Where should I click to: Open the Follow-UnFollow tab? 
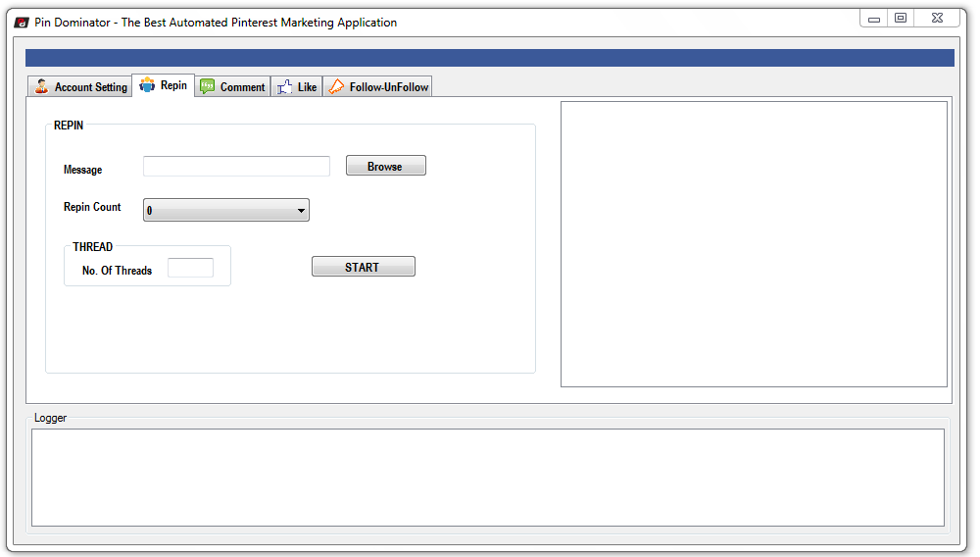(377, 86)
